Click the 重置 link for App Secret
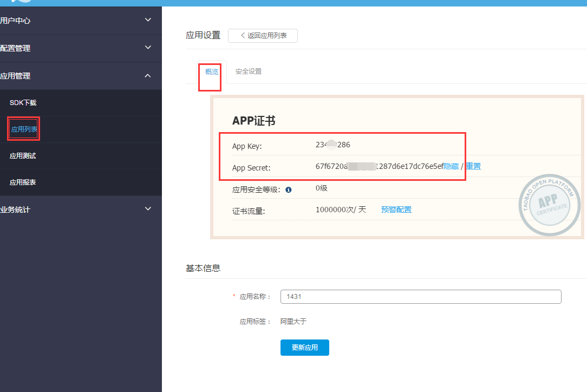Screen dimensions: 587x392 473,166
